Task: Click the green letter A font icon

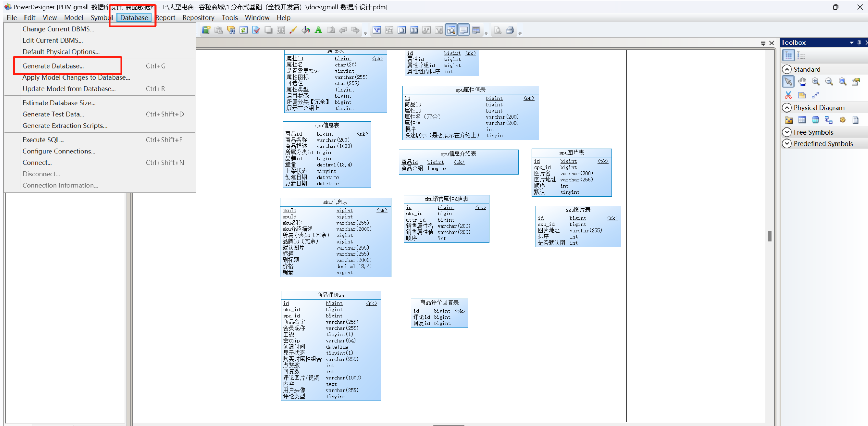Action: pyautogui.click(x=318, y=30)
